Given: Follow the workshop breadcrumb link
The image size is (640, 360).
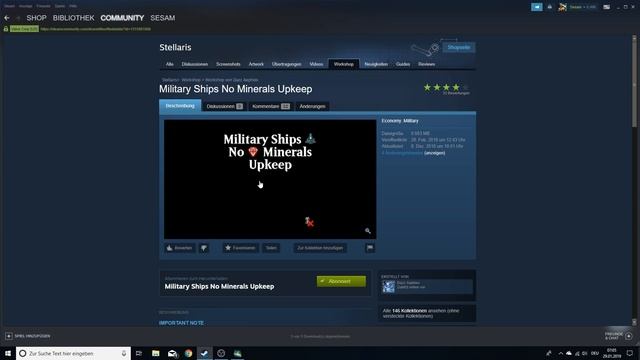Looking at the screenshot, I should coord(191,80).
